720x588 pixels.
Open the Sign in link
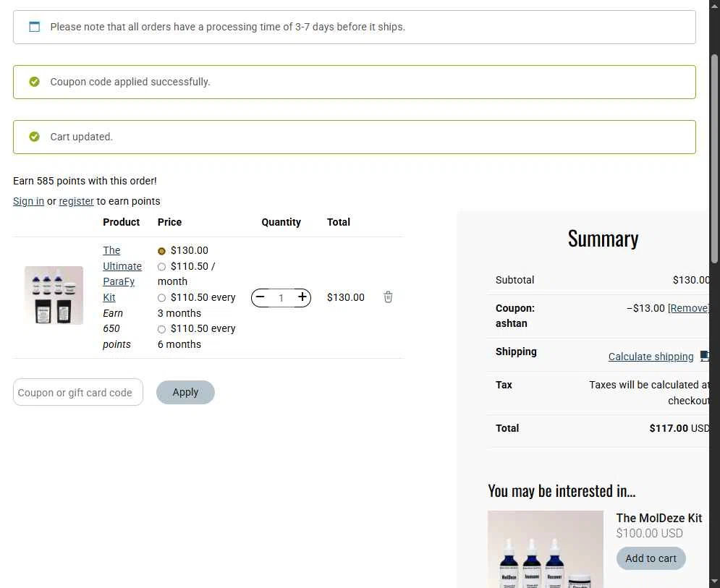tap(28, 201)
